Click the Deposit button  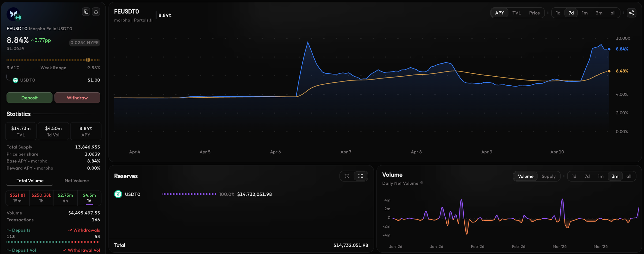pyautogui.click(x=29, y=98)
